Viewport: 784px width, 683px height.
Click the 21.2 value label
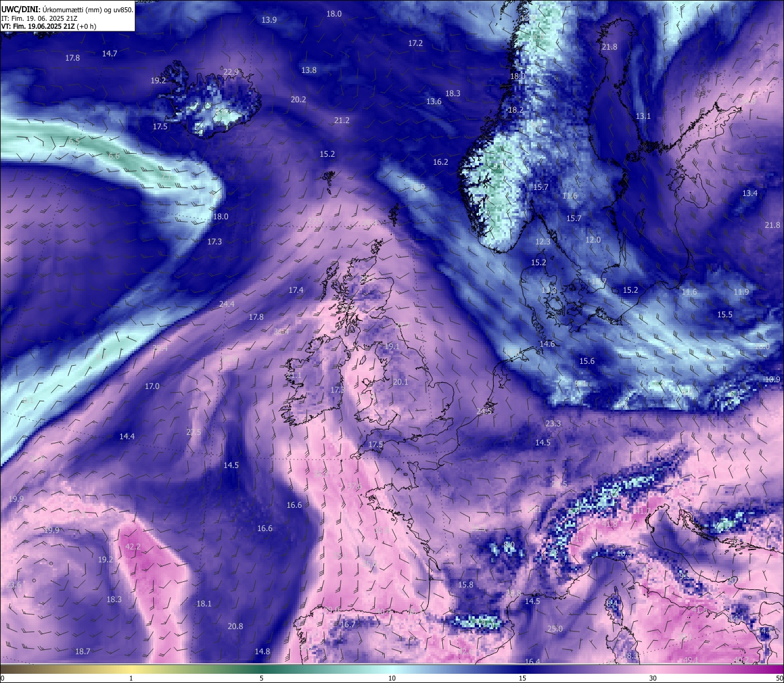[342, 120]
